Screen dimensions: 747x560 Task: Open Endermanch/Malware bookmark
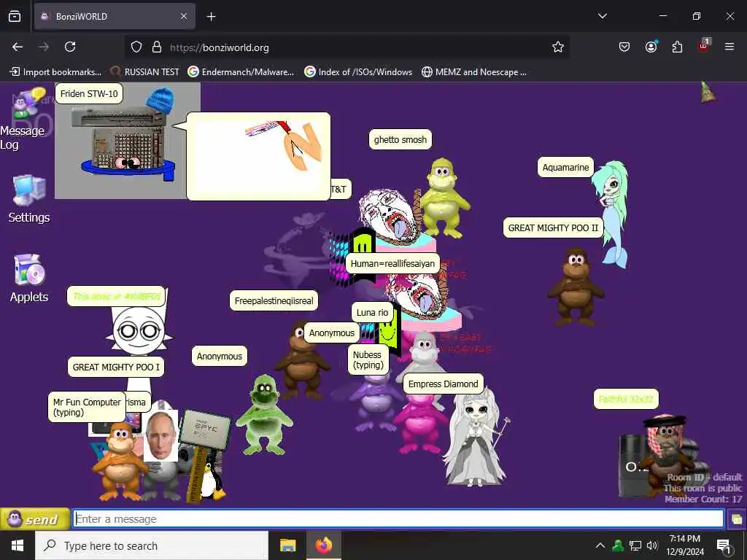pyautogui.click(x=241, y=72)
